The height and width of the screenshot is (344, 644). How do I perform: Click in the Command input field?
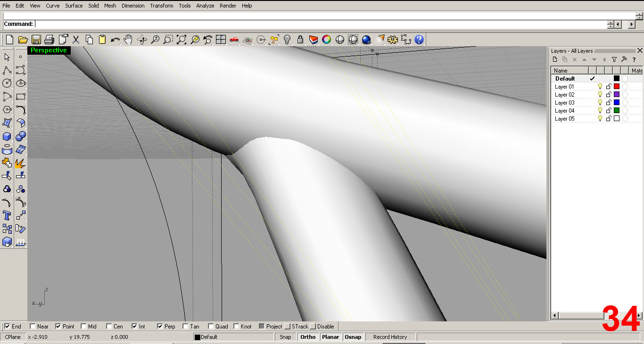click(x=321, y=24)
